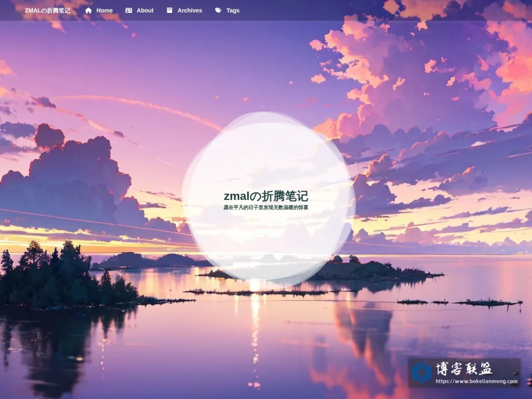Click the Tags label icon
The width and height of the screenshot is (532, 399).
point(218,10)
